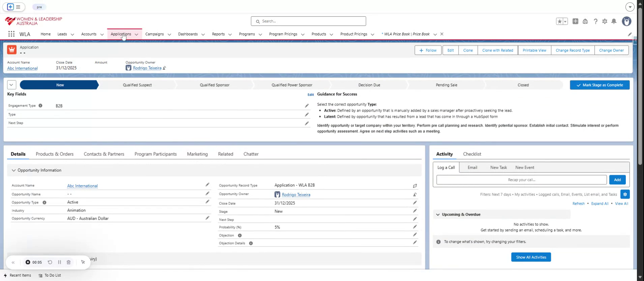This screenshot has height=281, width=644.
Task: Open the Applications tab dropdown arrow
Action: click(137, 34)
